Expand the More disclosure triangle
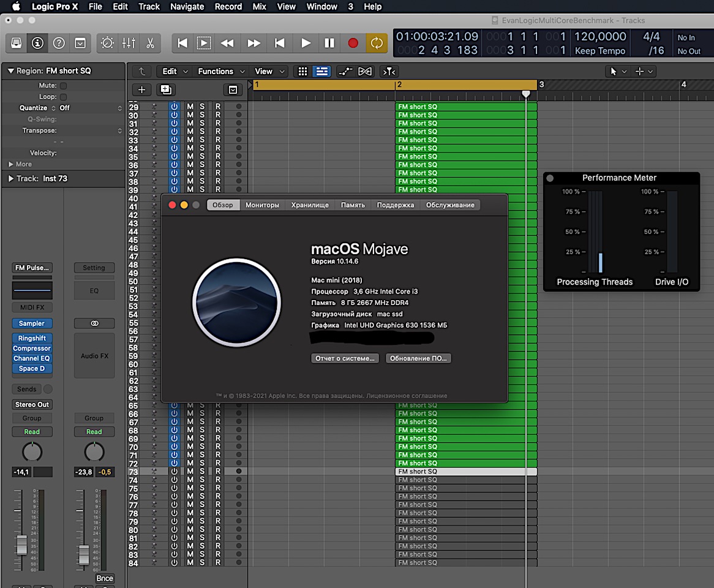The image size is (714, 588). 10,164
